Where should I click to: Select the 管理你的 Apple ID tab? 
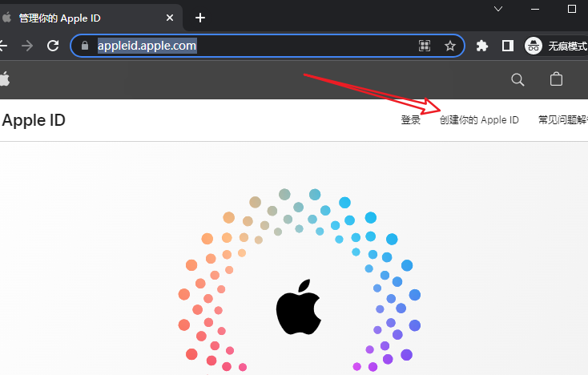[88, 18]
